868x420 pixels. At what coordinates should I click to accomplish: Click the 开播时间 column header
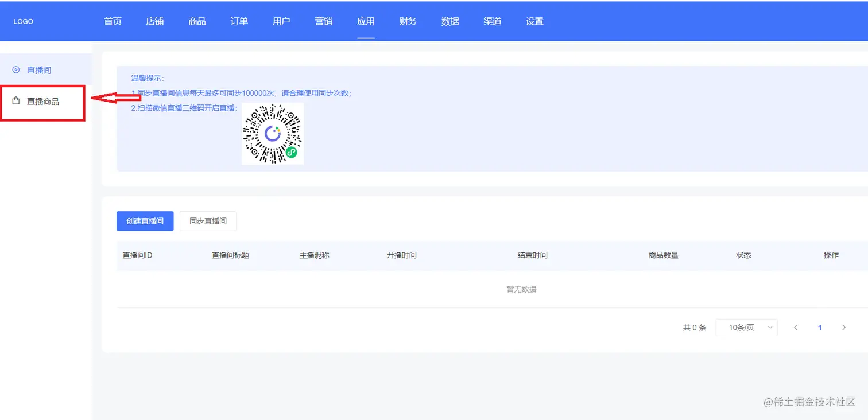tap(401, 255)
